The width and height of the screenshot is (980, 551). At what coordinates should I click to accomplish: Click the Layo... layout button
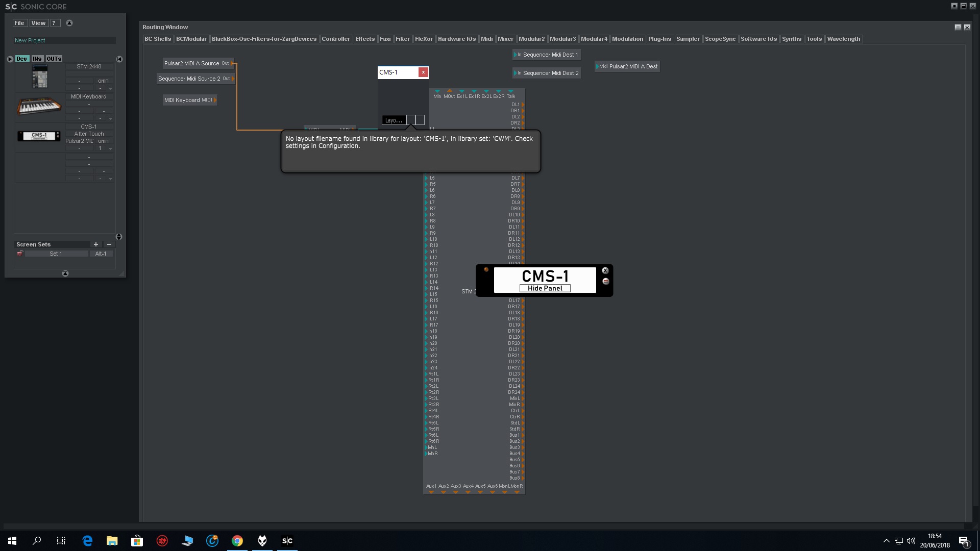(394, 120)
